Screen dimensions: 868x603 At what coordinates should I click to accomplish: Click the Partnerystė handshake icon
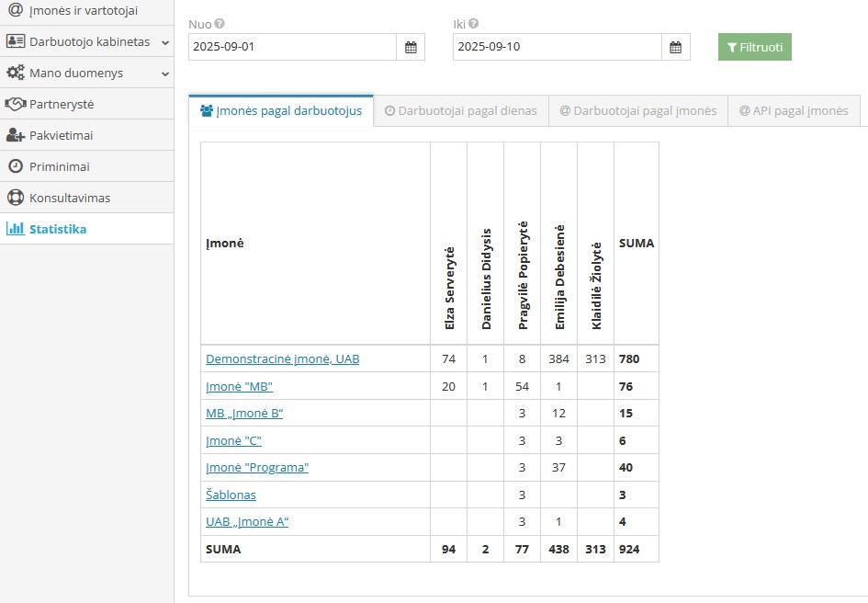tap(15, 104)
